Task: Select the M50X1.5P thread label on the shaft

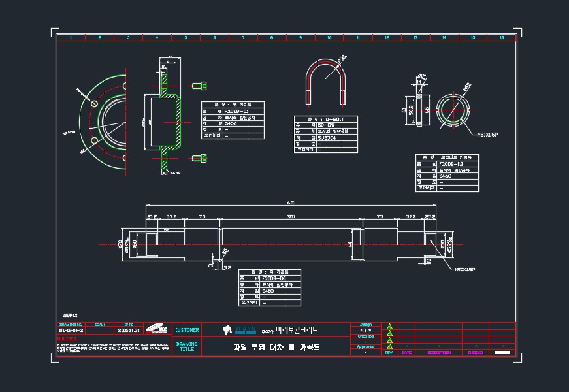Action: (465, 269)
